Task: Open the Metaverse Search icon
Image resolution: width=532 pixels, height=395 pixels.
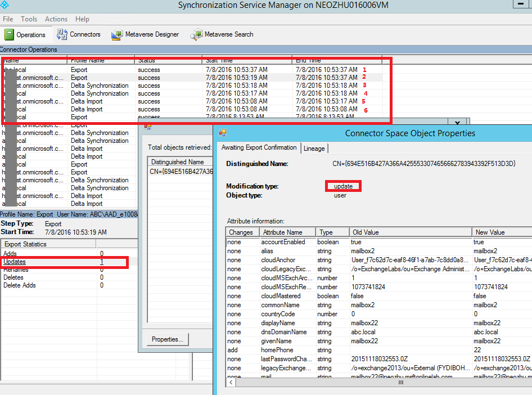Action: click(196, 34)
